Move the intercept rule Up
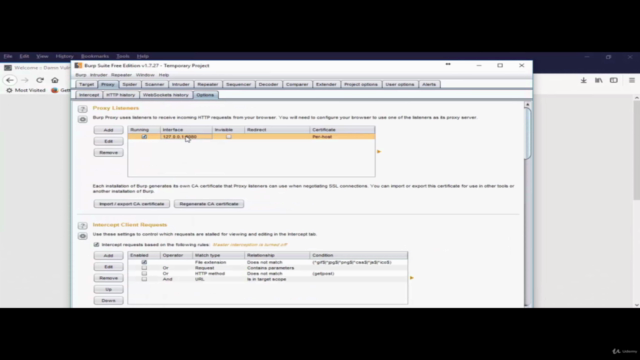 tap(108, 289)
